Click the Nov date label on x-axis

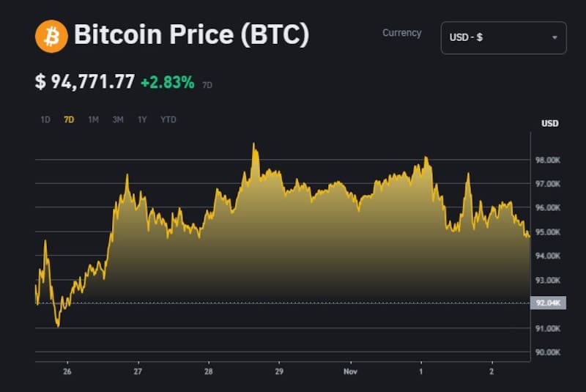coord(350,371)
